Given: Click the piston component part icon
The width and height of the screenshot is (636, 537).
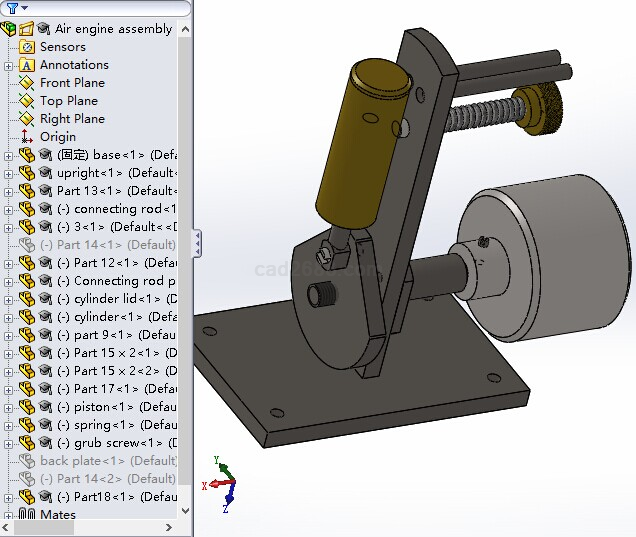Looking at the screenshot, I should tap(27, 407).
